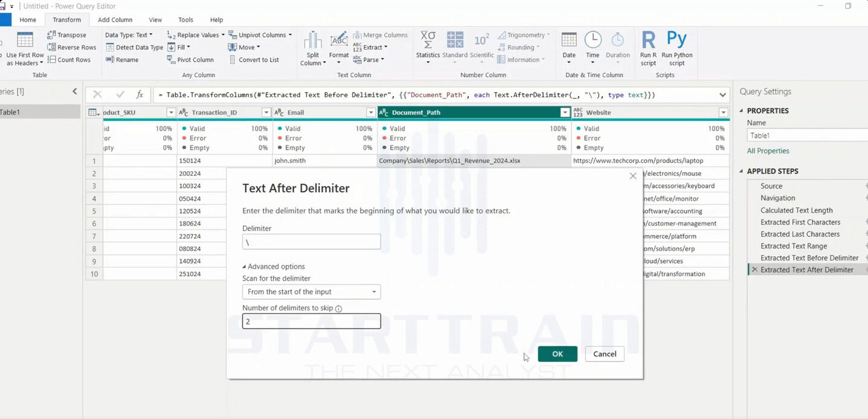Screen dimensions: 868x419
Task: Click the query Name field
Action: [808, 135]
